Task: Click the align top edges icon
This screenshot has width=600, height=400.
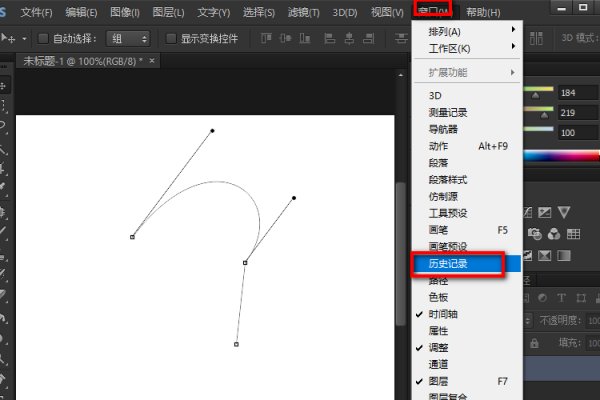Action: point(266,38)
